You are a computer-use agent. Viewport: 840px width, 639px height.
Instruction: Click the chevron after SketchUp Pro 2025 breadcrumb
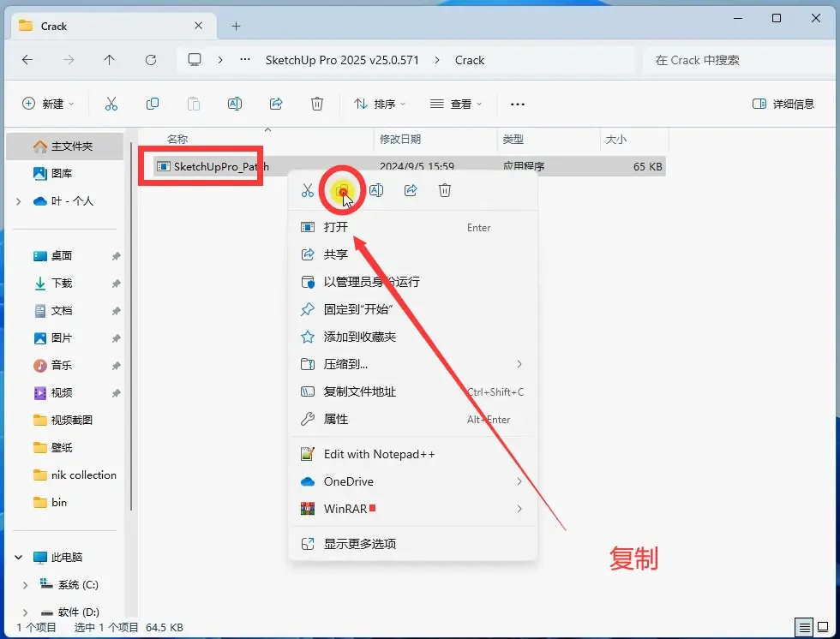click(438, 60)
